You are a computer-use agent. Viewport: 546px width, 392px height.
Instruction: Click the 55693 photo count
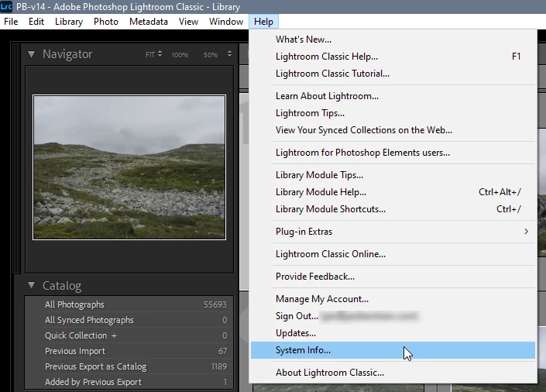(215, 304)
